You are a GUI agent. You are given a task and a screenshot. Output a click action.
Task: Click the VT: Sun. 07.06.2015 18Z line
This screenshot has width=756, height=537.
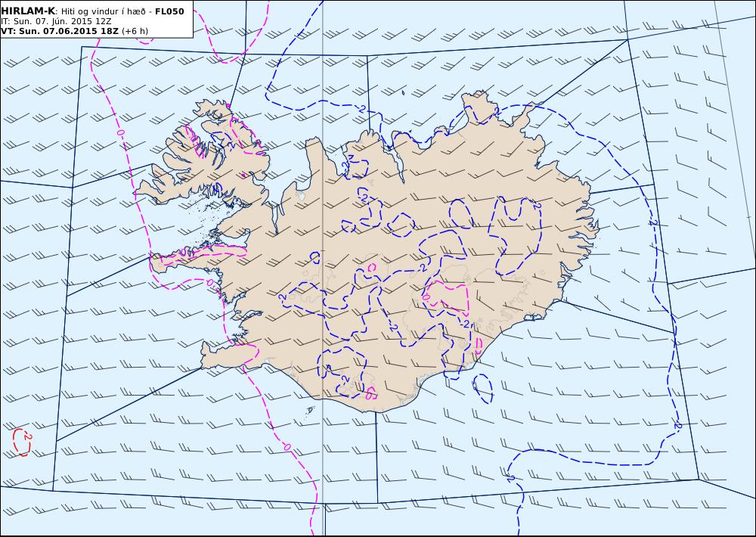pyautogui.click(x=60, y=31)
